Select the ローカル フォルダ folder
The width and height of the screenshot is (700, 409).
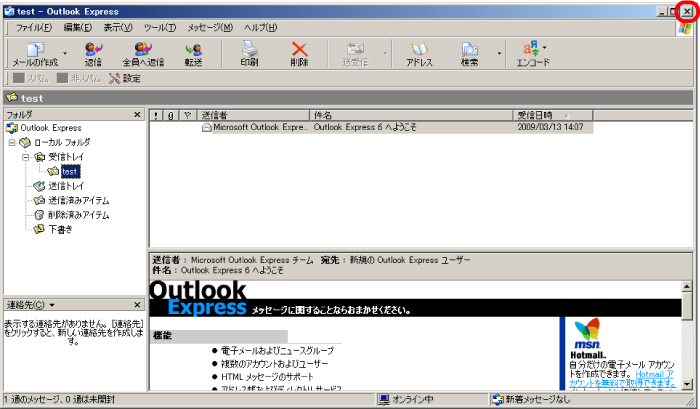pyautogui.click(x=62, y=142)
